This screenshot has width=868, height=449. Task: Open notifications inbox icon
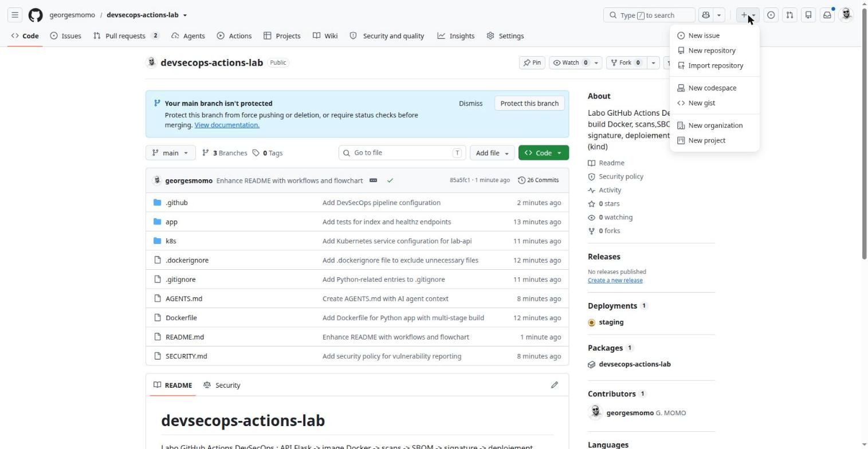coord(827,15)
